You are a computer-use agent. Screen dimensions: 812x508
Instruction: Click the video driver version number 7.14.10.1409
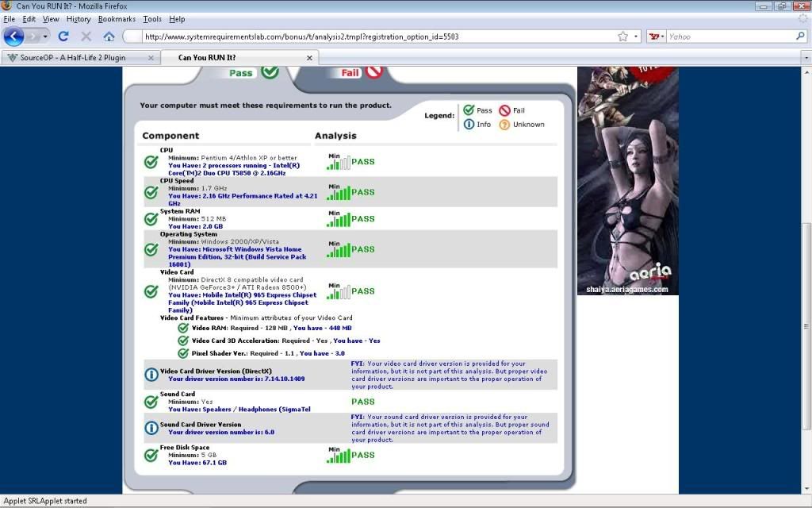tap(285, 379)
